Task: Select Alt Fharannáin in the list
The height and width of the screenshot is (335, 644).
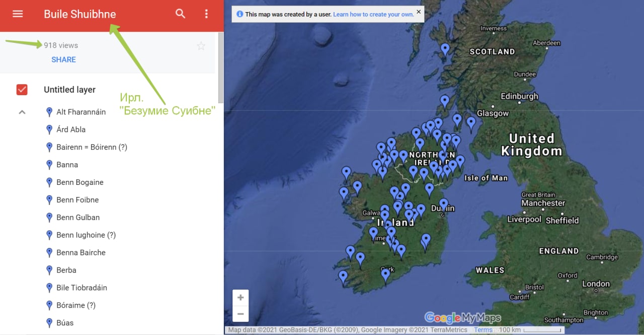Action: click(81, 112)
